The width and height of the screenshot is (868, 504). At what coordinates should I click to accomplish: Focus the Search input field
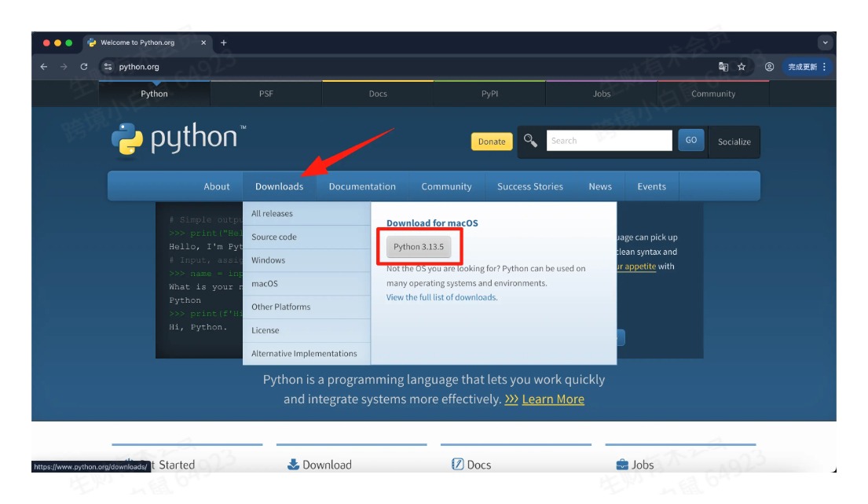pos(609,141)
